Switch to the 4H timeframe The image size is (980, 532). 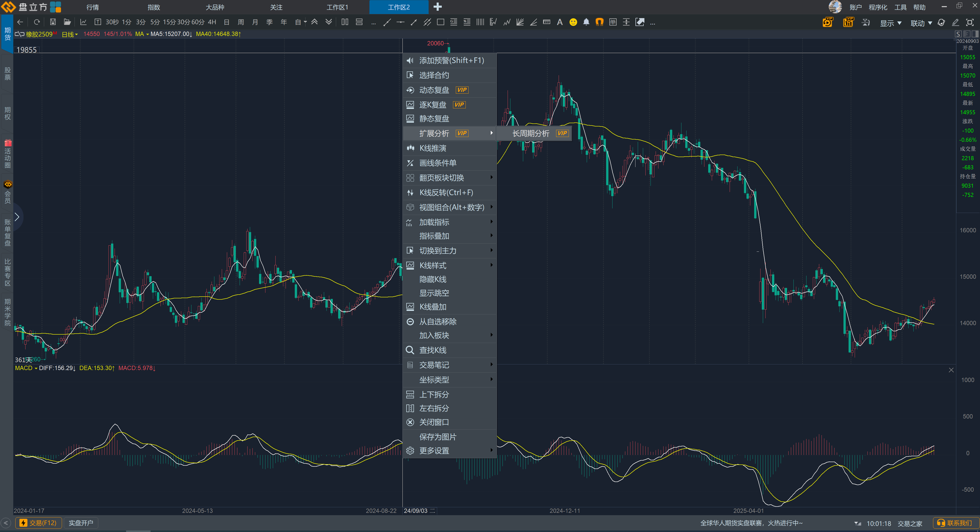212,22
